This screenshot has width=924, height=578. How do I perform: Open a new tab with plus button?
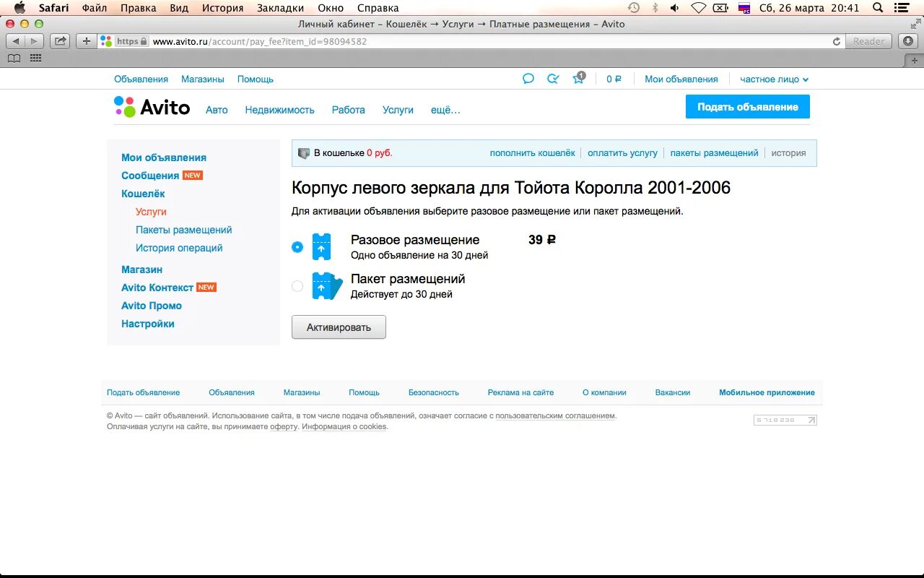click(x=914, y=60)
